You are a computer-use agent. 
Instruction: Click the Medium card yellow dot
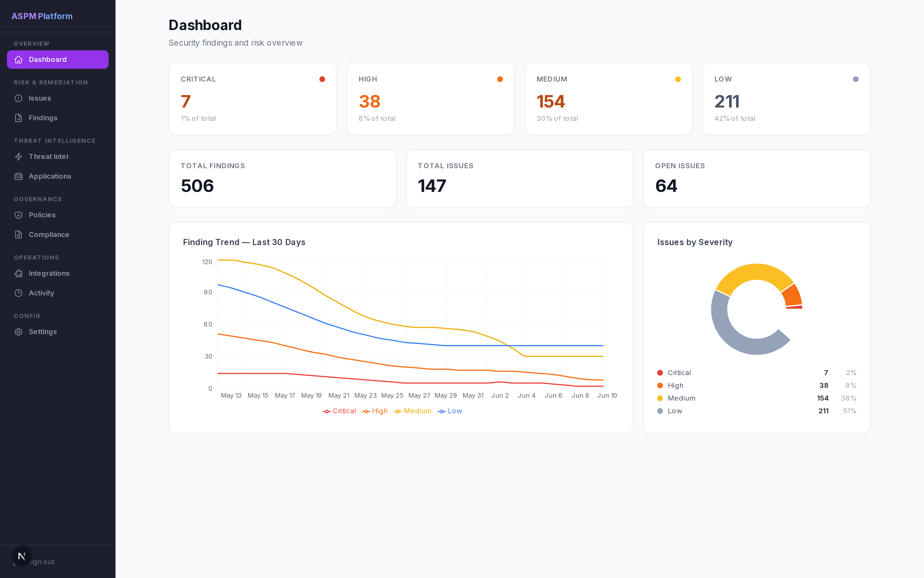pyautogui.click(x=678, y=79)
